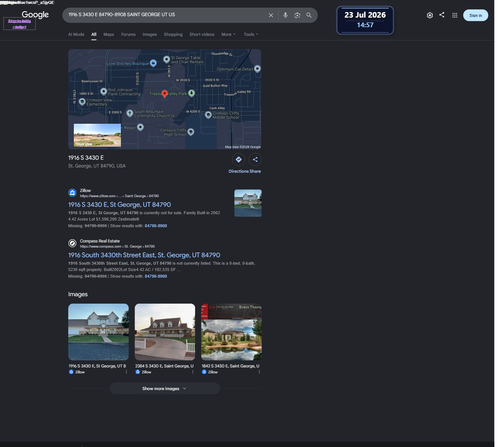Click the Images section heading
500x447 pixels.
pos(78,294)
